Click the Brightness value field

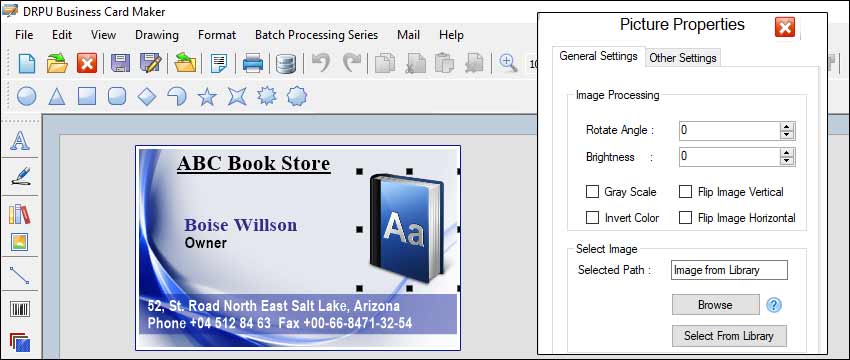point(730,157)
